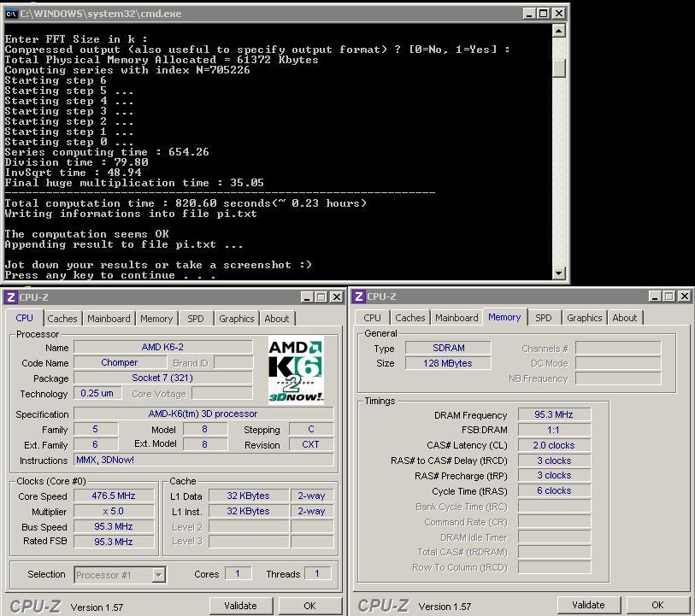Viewport: 695px width, 616px height.
Task: Click the Cores count field
Action: point(238,574)
